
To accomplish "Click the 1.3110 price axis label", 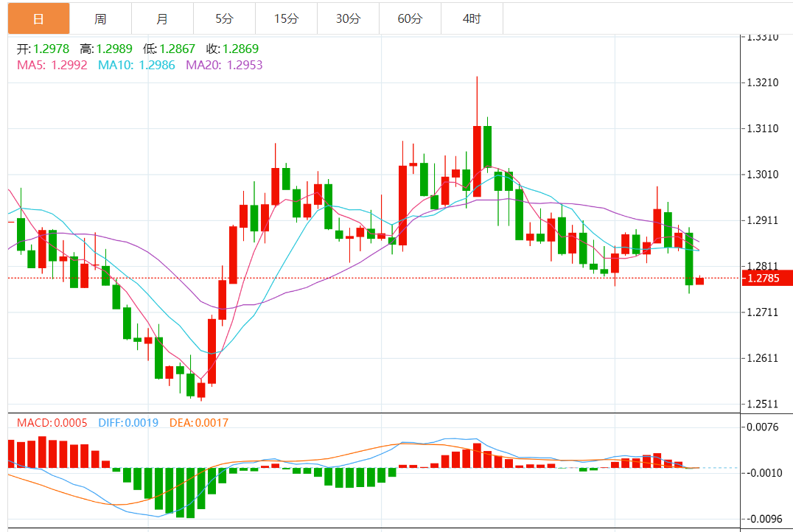I will 763,128.
